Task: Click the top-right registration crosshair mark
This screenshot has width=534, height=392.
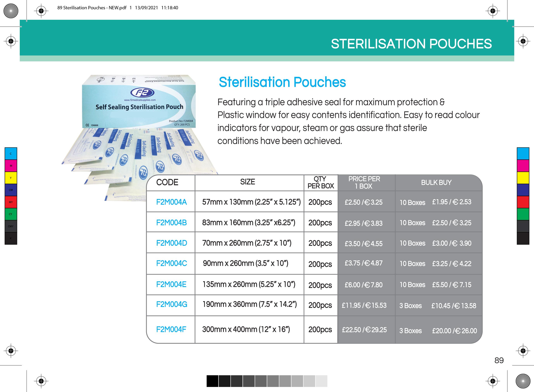Action: coord(493,11)
